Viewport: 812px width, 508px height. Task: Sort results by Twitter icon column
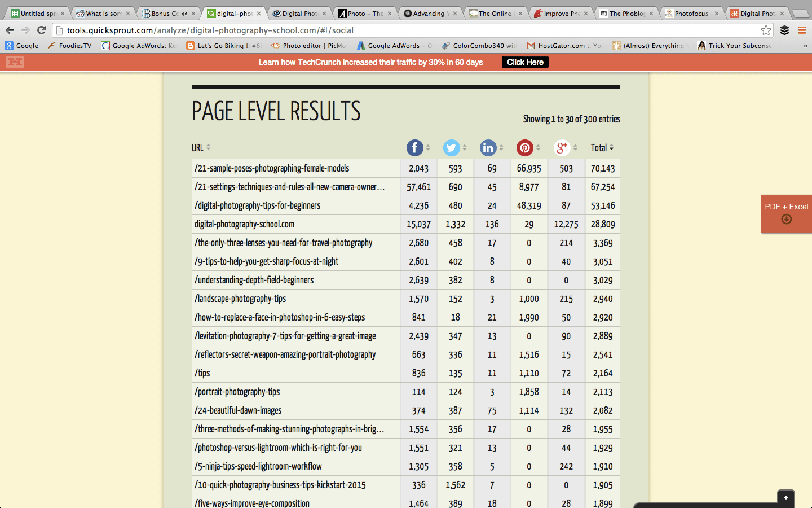click(x=452, y=148)
